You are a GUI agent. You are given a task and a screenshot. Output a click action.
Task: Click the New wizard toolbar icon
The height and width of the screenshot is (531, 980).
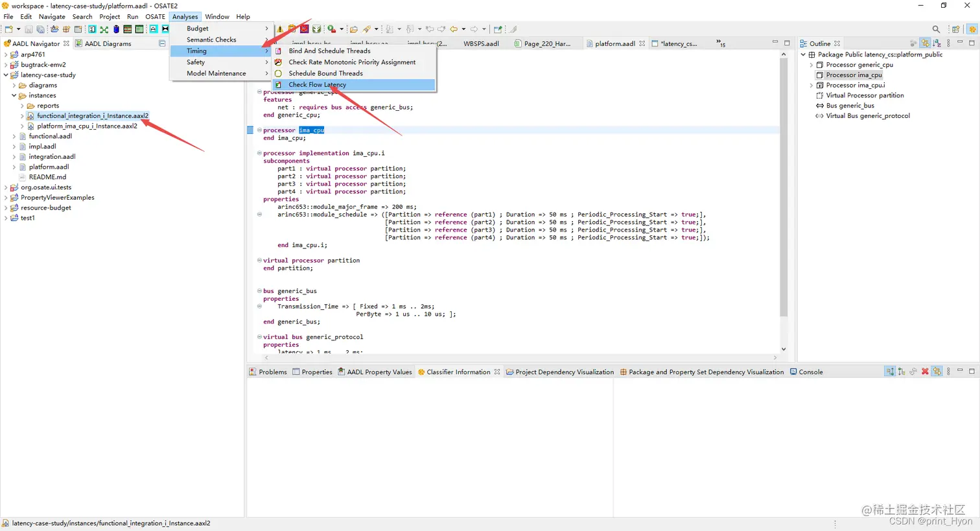point(9,29)
